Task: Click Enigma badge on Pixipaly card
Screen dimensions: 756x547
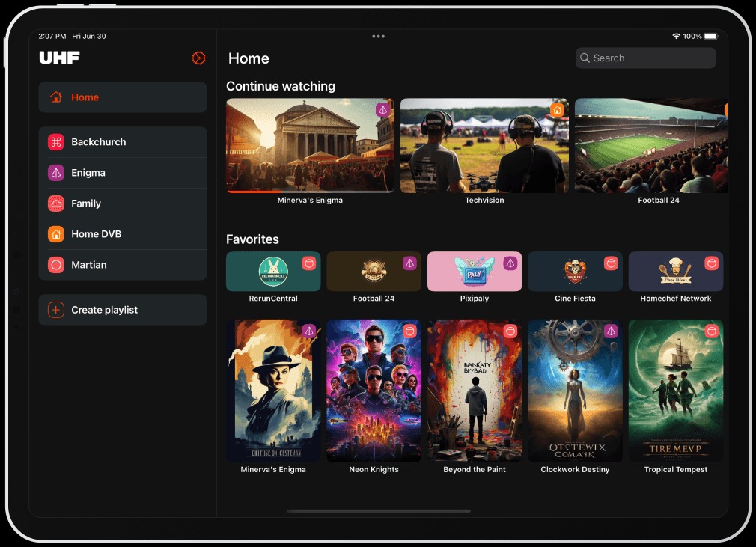Action: point(510,263)
